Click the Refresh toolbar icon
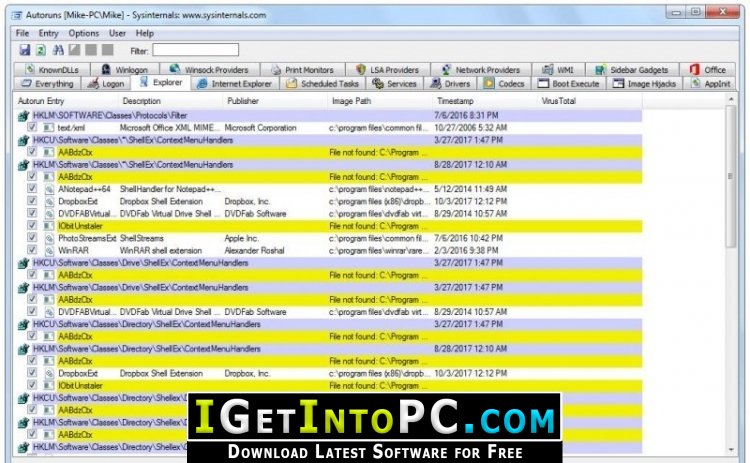The width and height of the screenshot is (750, 463). click(41, 50)
